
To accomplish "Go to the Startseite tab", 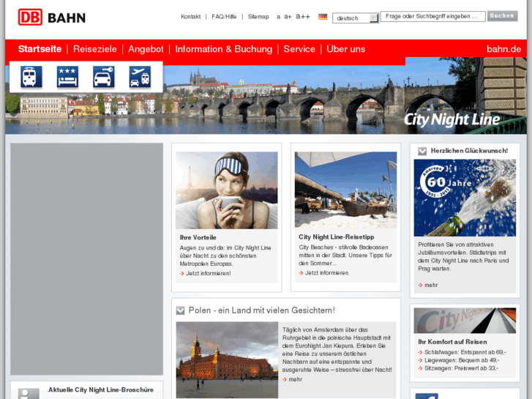I will (x=40, y=49).
